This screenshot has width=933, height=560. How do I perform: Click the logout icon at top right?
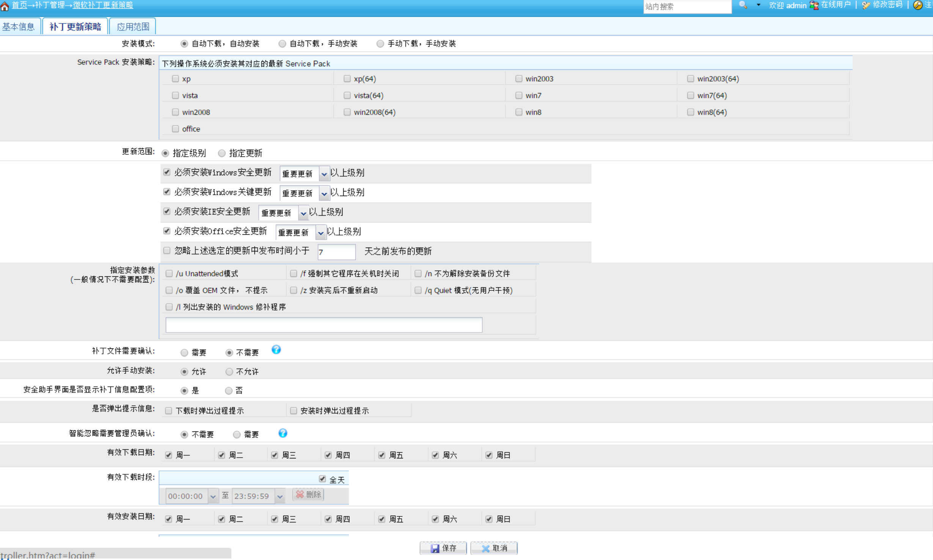(x=918, y=5)
